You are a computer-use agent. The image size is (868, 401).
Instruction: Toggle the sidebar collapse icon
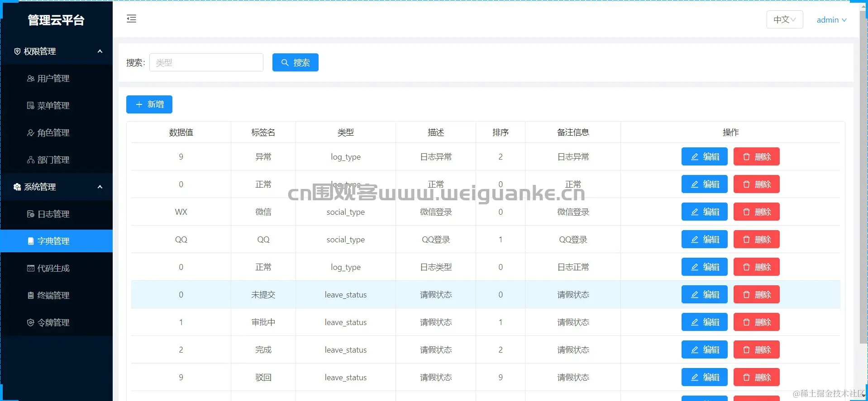click(131, 19)
